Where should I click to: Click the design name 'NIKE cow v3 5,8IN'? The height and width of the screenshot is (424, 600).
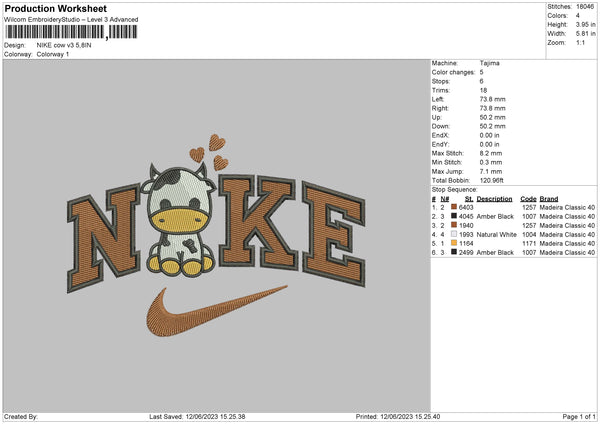64,45
